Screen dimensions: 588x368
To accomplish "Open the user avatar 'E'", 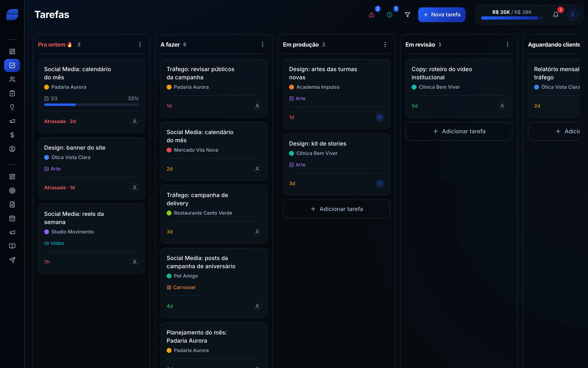I will 573,15.
